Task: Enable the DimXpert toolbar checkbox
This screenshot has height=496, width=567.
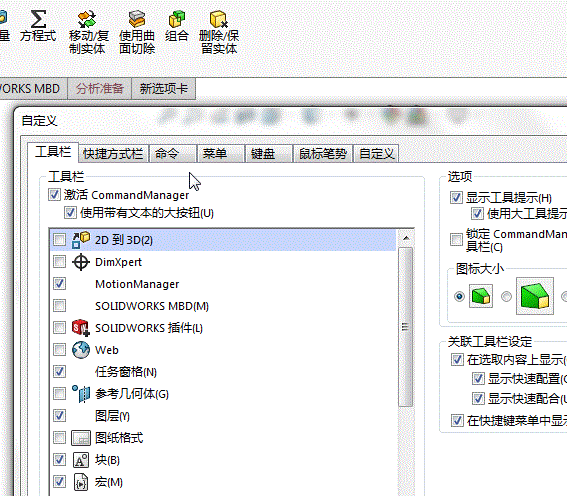Action: pyautogui.click(x=59, y=262)
